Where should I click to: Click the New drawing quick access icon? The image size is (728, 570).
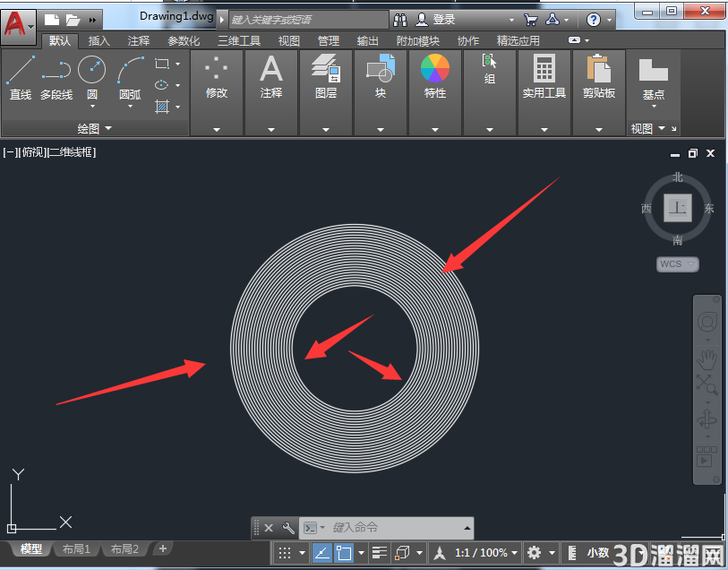click(52, 20)
